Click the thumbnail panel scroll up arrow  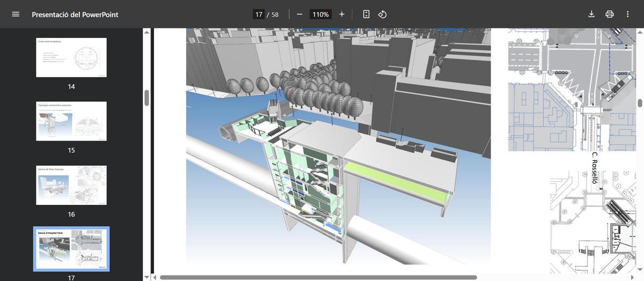147,32
